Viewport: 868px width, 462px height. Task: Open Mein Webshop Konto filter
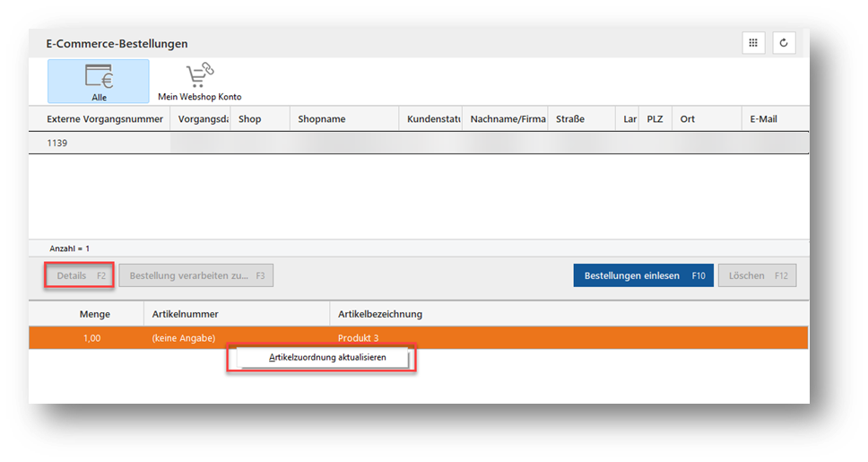(x=199, y=81)
